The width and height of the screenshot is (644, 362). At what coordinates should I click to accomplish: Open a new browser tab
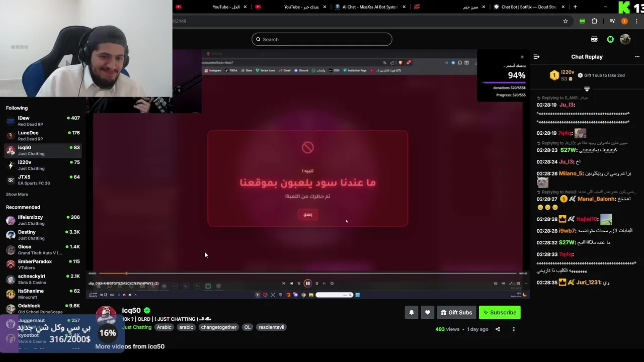click(575, 7)
